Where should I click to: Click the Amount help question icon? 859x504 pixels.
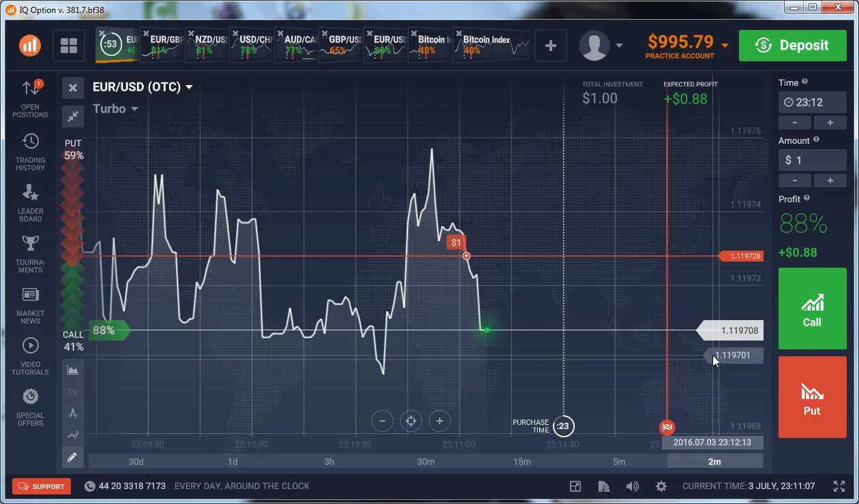coord(816,140)
